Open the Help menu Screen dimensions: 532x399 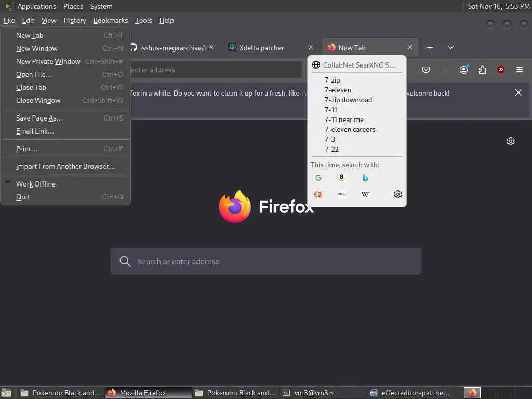167,20
